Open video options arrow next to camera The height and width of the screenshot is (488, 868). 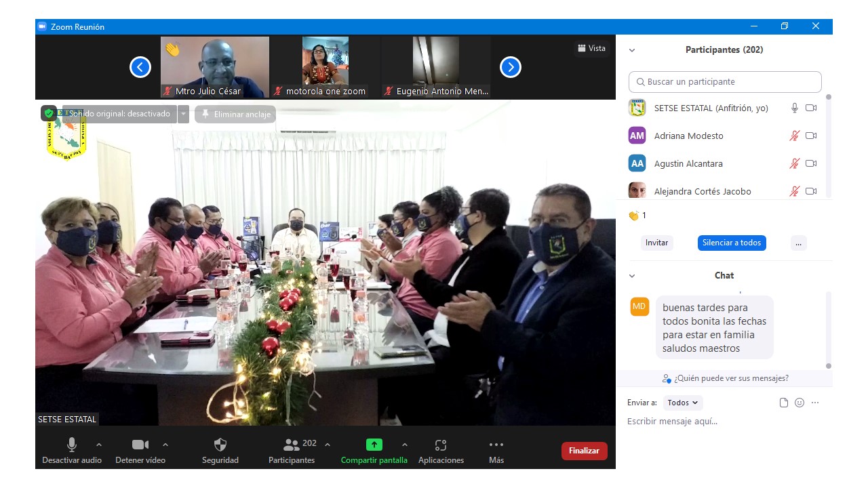coord(165,445)
